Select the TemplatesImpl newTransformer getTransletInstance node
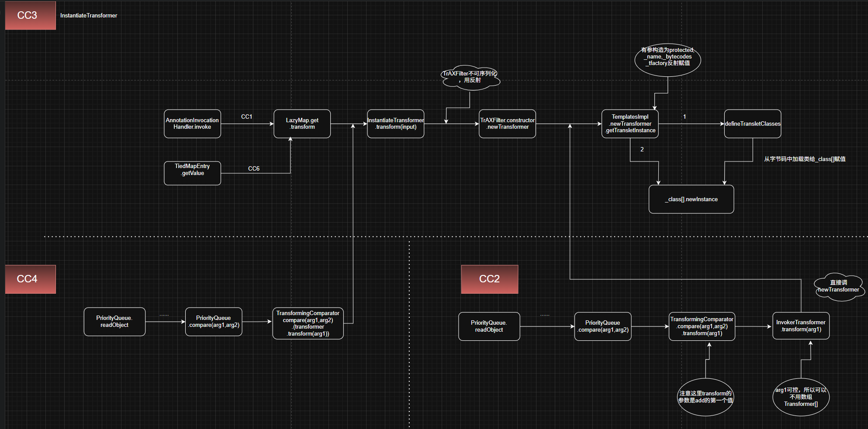 coord(630,124)
